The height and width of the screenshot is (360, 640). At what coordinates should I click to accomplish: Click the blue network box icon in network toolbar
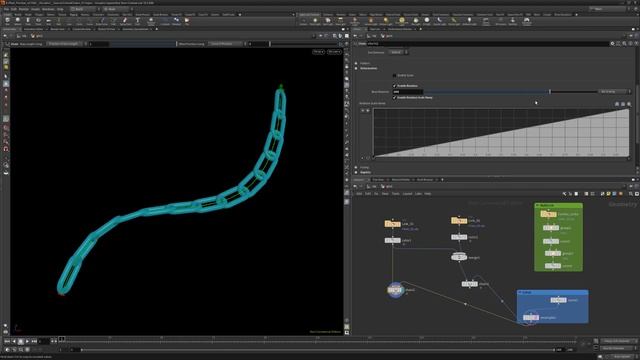click(x=614, y=194)
